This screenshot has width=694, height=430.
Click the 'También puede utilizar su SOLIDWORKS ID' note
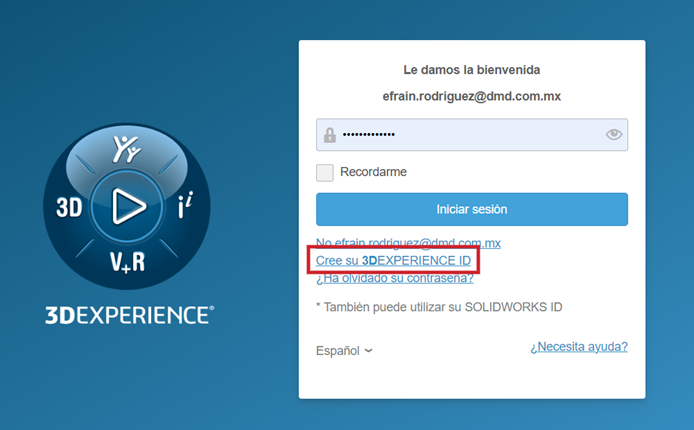tap(439, 307)
